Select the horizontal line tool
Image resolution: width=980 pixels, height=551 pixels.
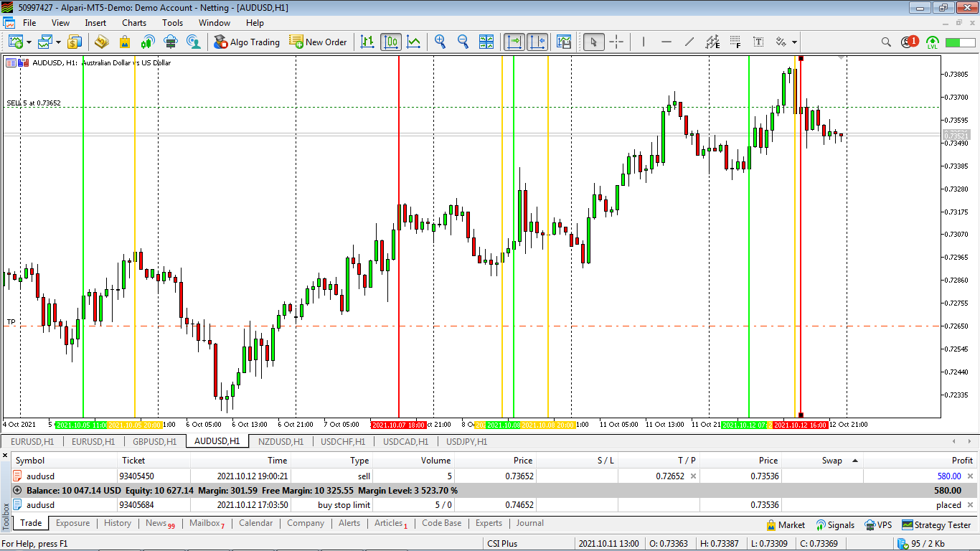pyautogui.click(x=666, y=42)
